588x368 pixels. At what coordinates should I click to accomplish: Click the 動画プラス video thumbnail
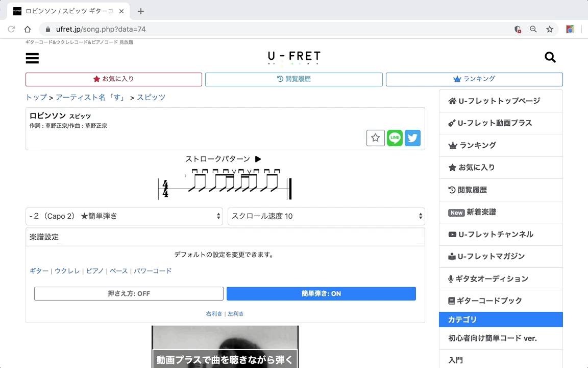click(x=225, y=347)
